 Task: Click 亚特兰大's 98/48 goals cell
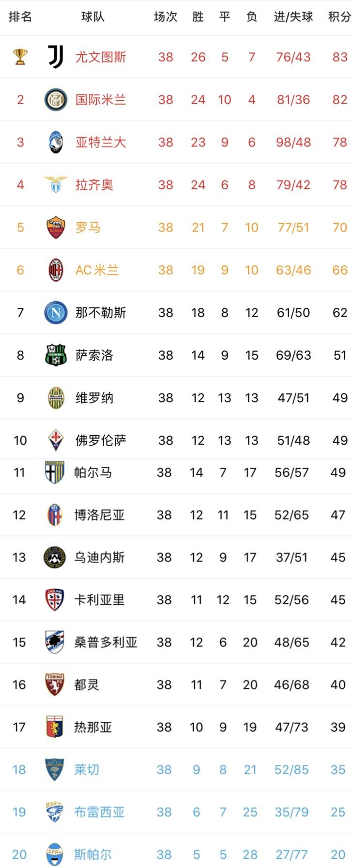[x=293, y=142]
